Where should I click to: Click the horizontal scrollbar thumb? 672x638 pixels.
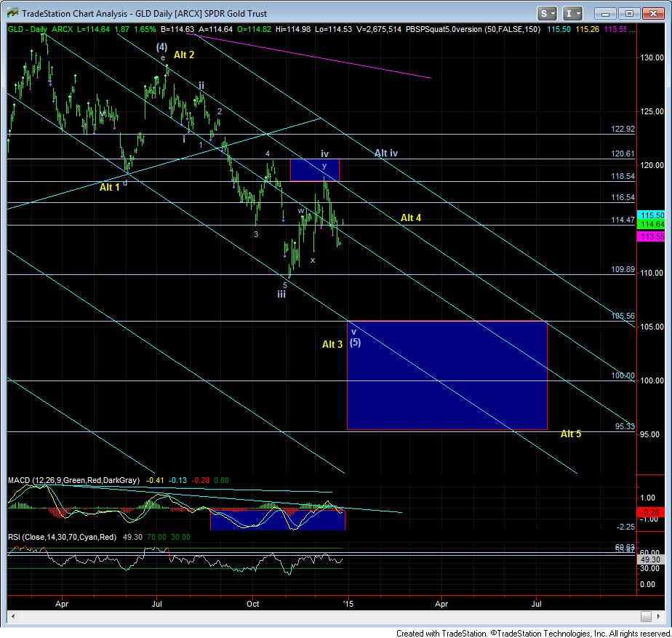point(646,617)
